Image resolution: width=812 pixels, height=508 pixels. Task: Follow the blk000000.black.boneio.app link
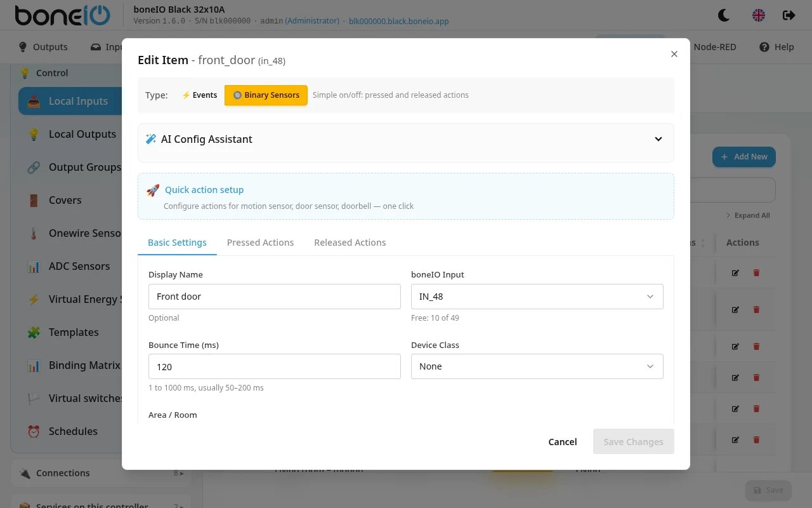click(399, 21)
